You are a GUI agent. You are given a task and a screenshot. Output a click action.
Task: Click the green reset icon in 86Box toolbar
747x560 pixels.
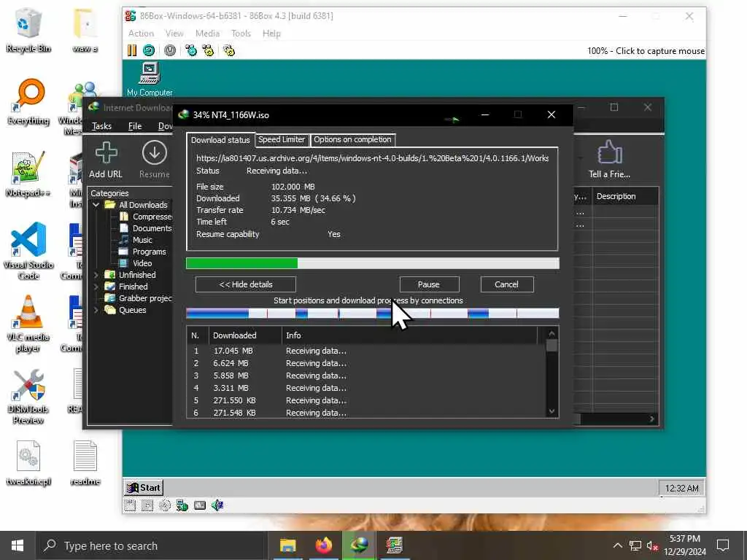point(149,50)
